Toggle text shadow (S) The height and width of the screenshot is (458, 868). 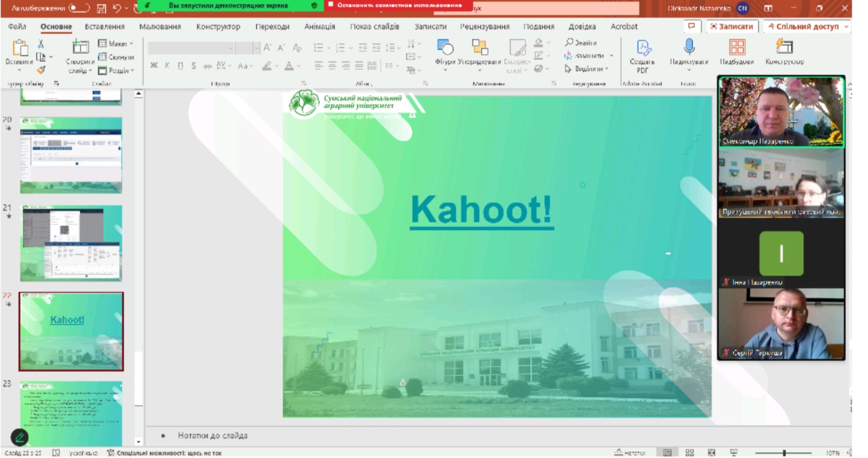(x=193, y=66)
